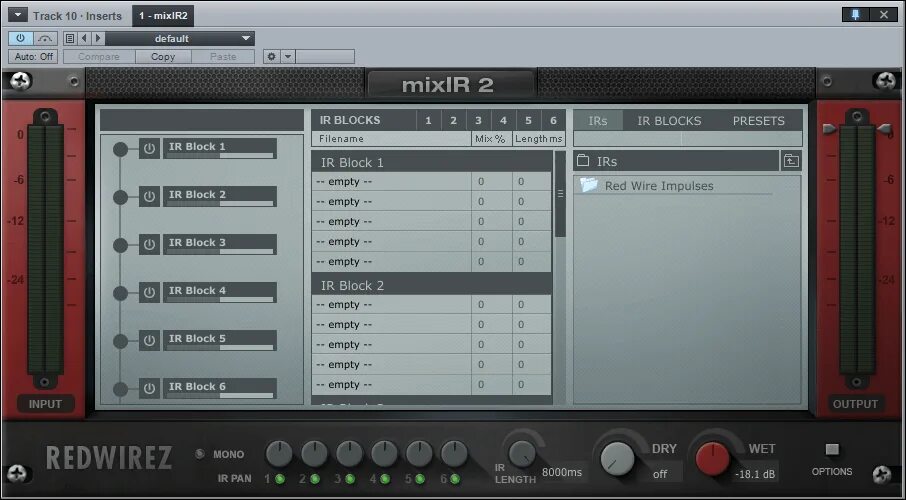This screenshot has height=500, width=906.
Task: Toggle the plugin bypass power button
Action: (20, 39)
